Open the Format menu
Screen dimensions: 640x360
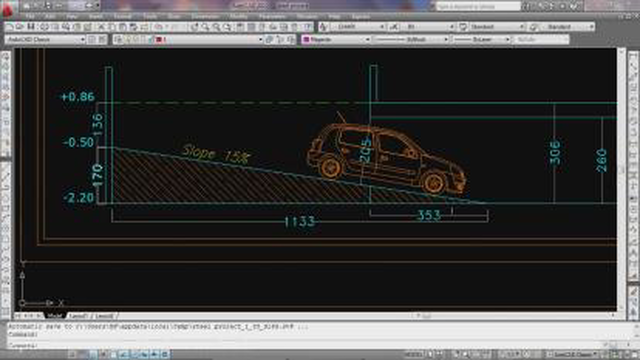tap(122, 17)
